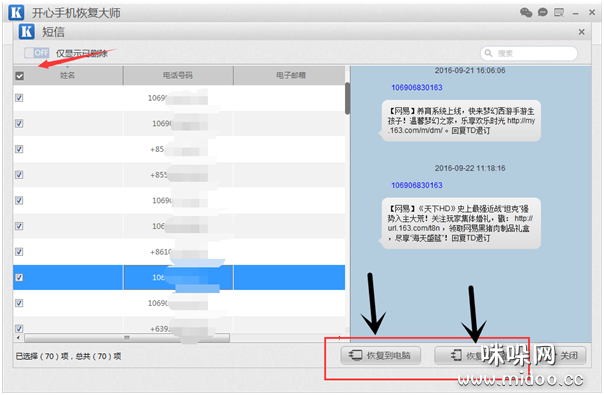Click second sender number 106906830163

click(417, 185)
